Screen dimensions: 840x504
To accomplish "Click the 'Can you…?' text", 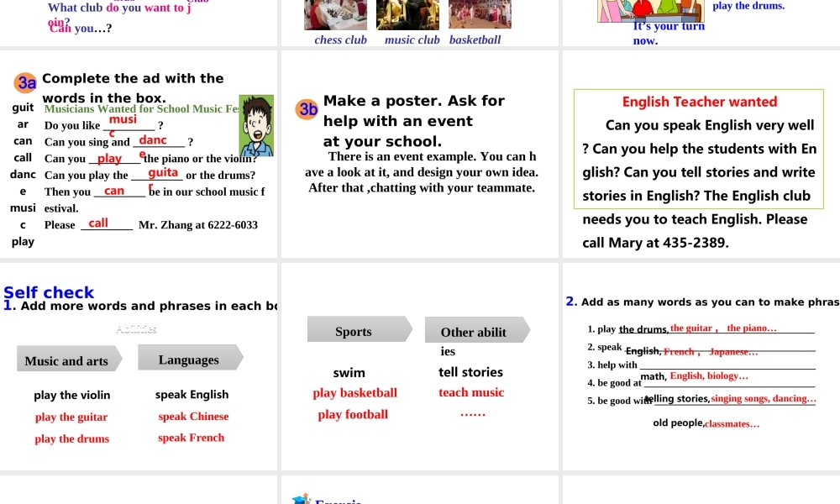I will pyautogui.click(x=81, y=29).
